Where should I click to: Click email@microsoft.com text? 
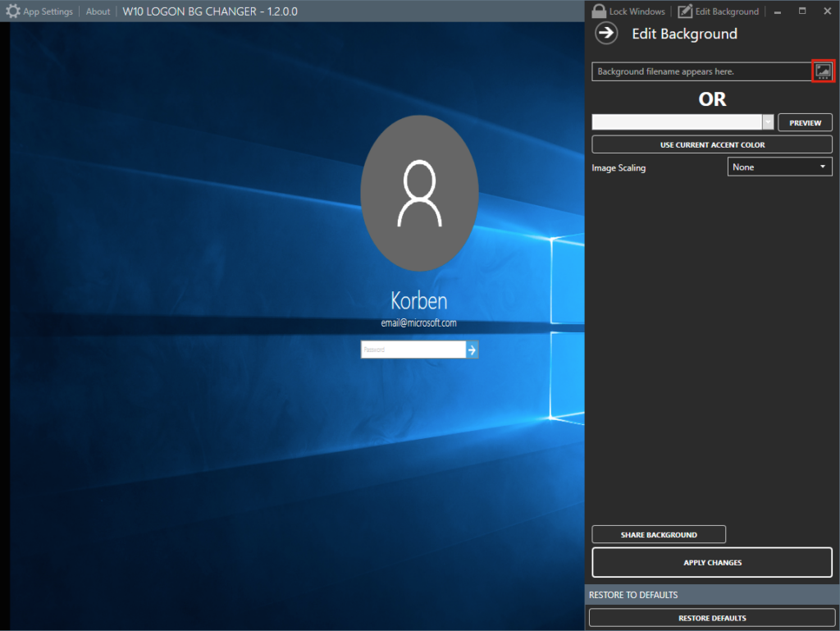tap(419, 323)
